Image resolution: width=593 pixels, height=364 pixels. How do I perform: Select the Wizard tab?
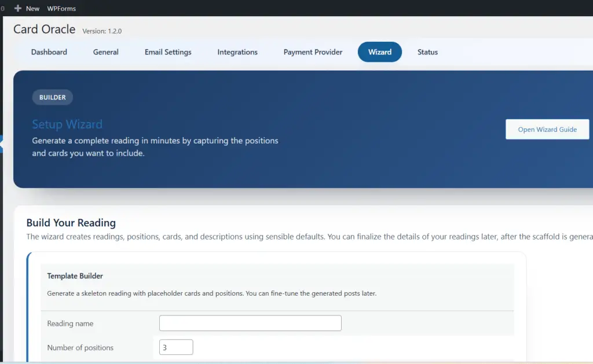tap(380, 52)
